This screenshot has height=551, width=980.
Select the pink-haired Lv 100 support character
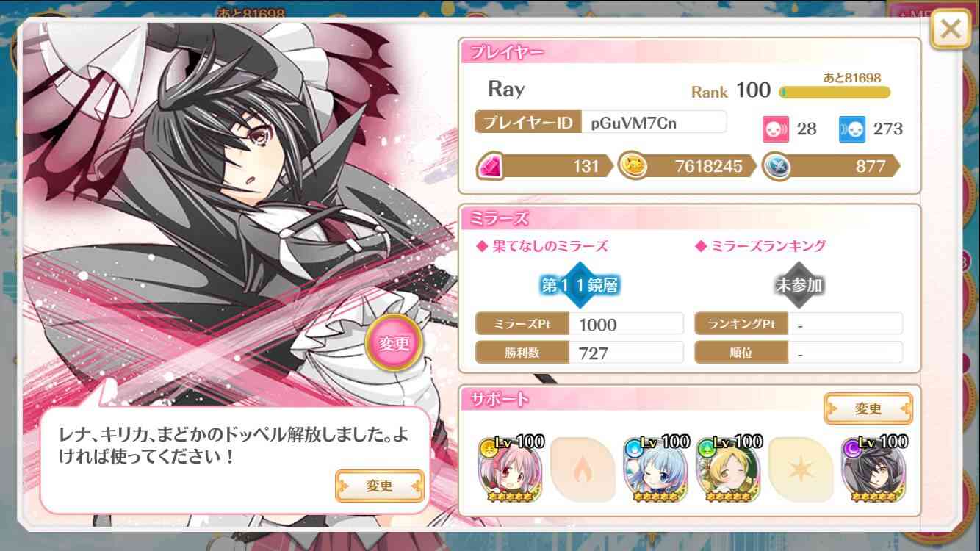pyautogui.click(x=508, y=469)
